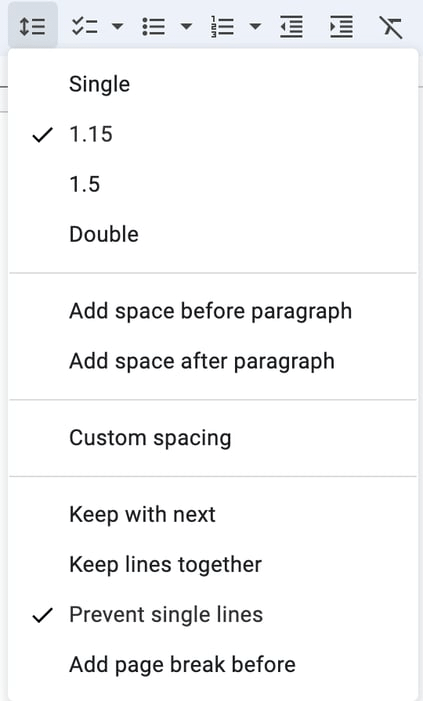This screenshot has width=423, height=701.
Task: Click the decrease indent icon
Action: pyautogui.click(x=291, y=26)
